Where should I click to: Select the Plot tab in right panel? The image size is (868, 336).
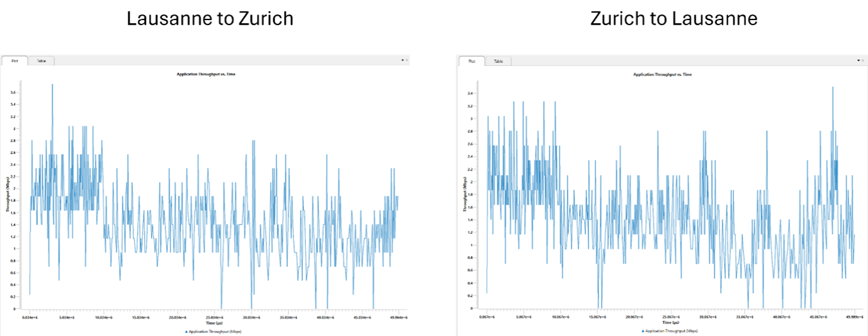click(471, 61)
